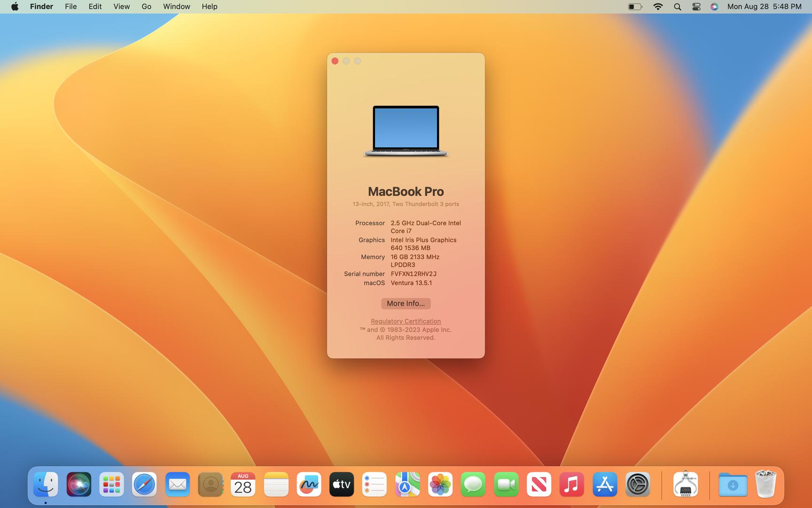Open the Notes app in Dock
The height and width of the screenshot is (508, 812).
tap(276, 484)
